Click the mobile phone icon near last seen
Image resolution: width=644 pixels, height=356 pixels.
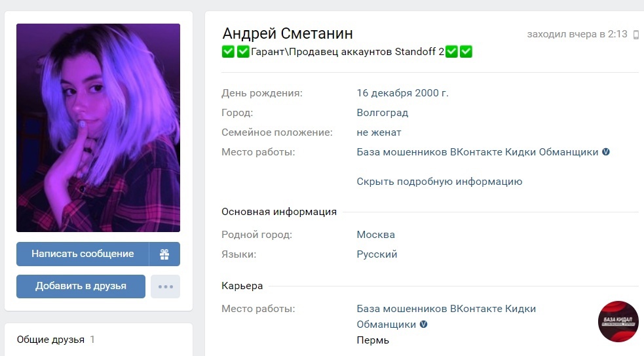tap(635, 35)
